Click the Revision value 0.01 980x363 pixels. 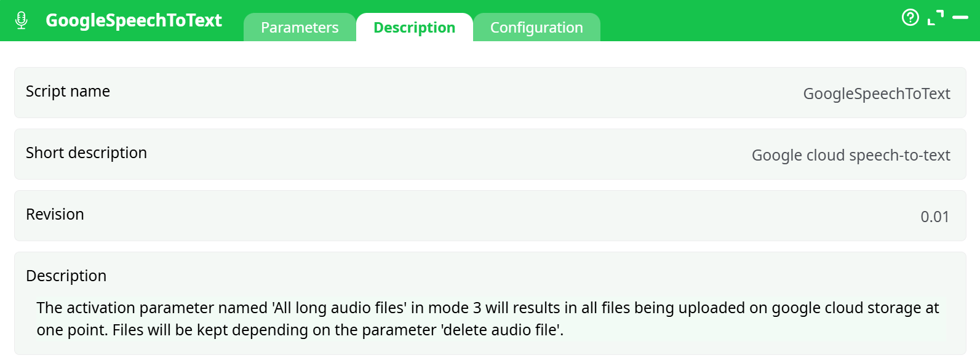coord(934,216)
